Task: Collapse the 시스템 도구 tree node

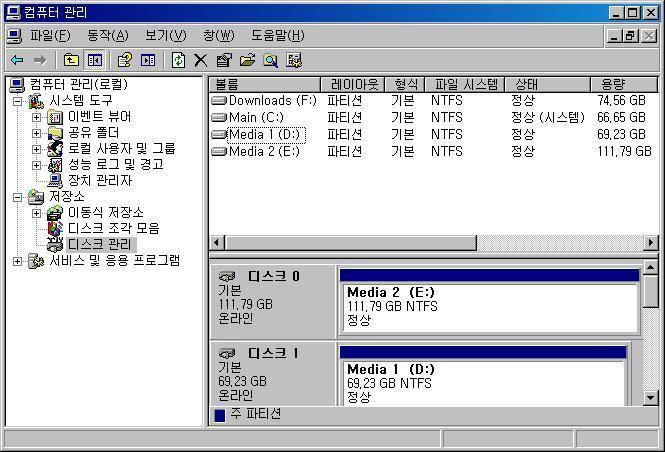Action: (17, 101)
